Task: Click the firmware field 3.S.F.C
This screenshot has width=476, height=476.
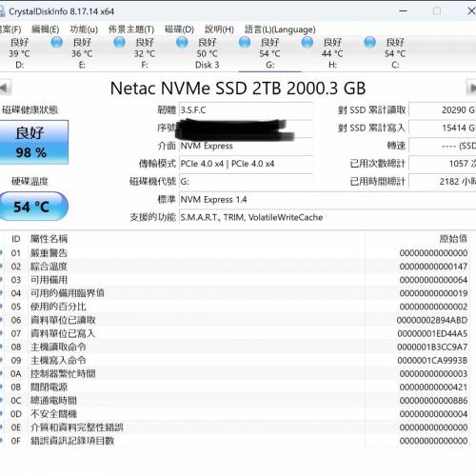Action: click(246, 110)
